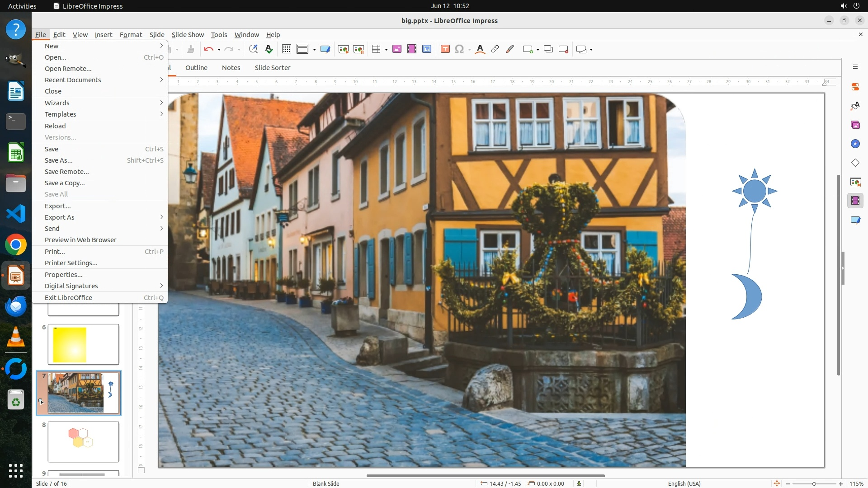Click the Spelling check icon

[x=269, y=49]
